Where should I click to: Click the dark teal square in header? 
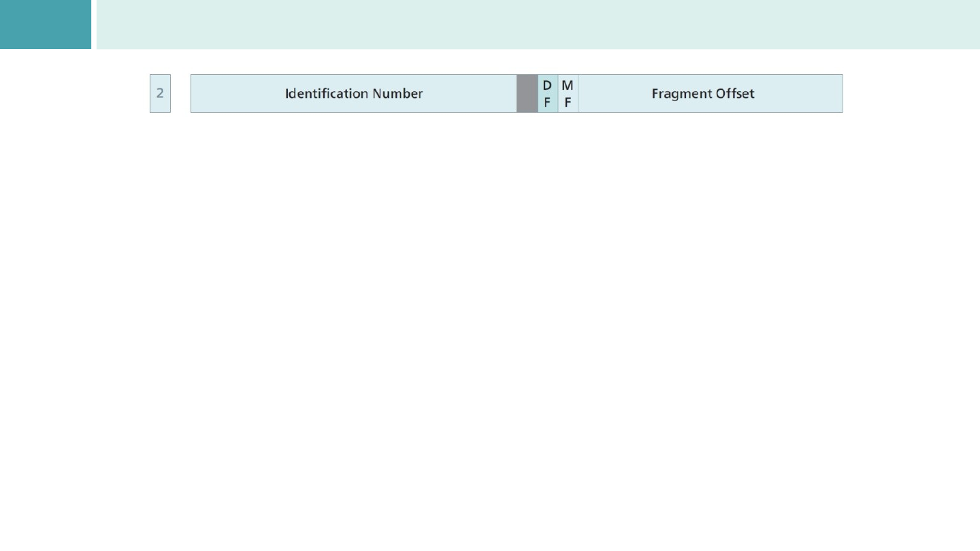point(45,24)
